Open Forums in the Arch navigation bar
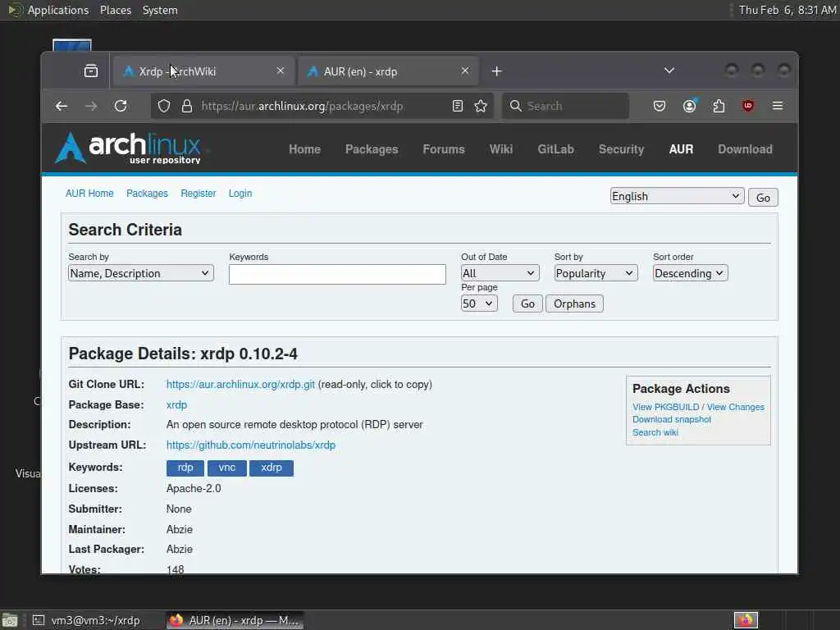This screenshot has height=630, width=840. click(x=444, y=149)
